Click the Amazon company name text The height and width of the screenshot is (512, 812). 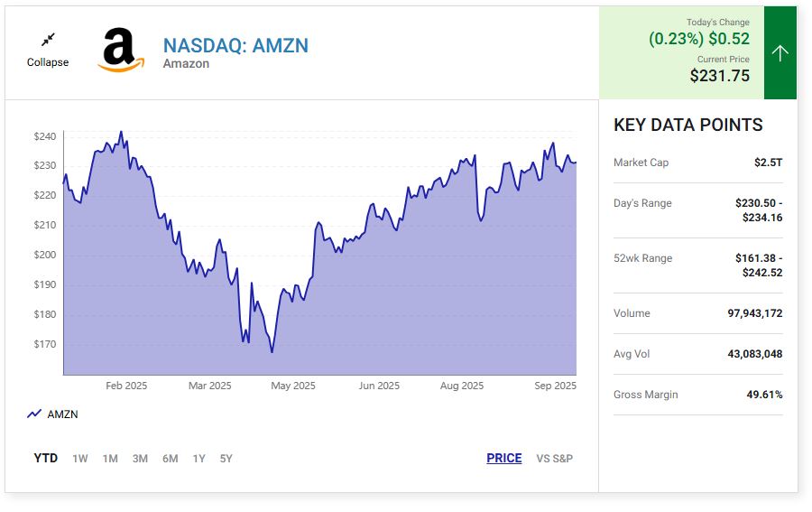186,64
